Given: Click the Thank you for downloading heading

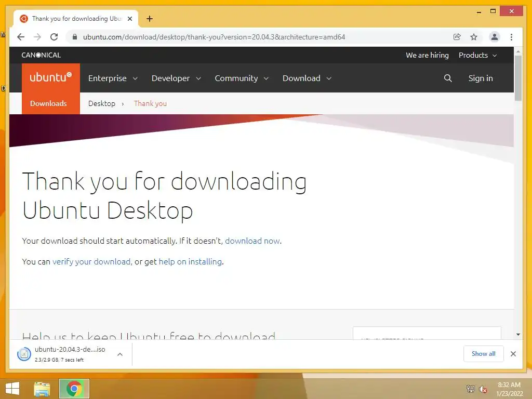Looking at the screenshot, I should 165,196.
